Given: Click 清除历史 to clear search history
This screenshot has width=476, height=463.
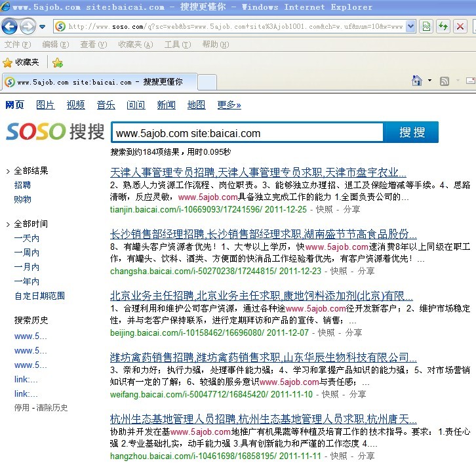Looking at the screenshot, I should click(52, 407).
